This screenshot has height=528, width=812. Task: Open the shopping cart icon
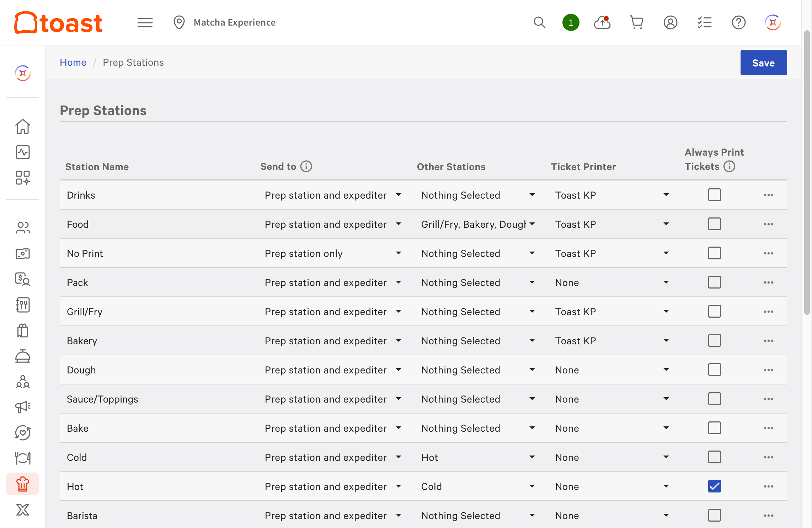pyautogui.click(x=636, y=22)
